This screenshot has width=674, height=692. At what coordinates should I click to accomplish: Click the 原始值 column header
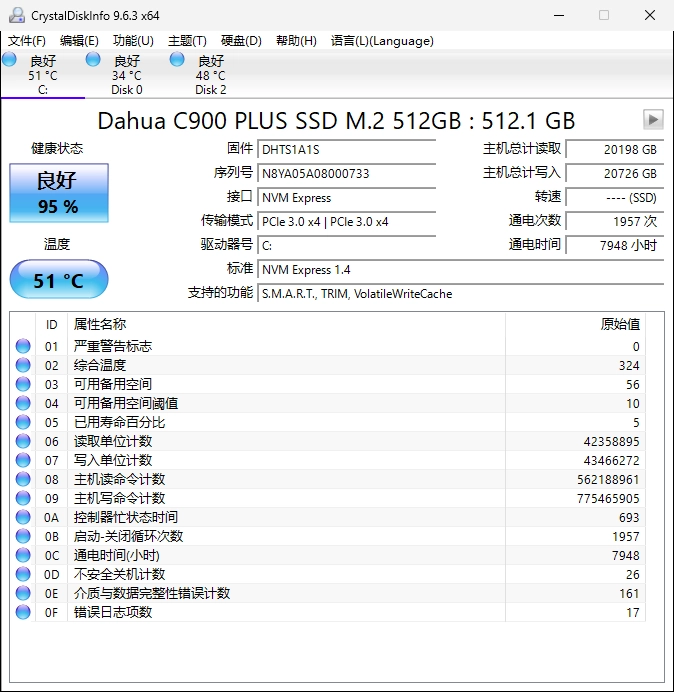click(x=619, y=324)
